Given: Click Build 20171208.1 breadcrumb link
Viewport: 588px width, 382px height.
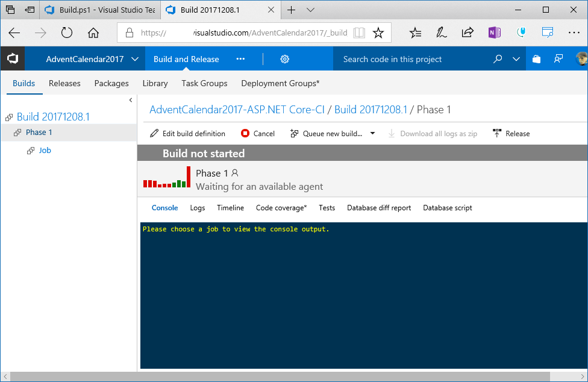Looking at the screenshot, I should point(371,110).
